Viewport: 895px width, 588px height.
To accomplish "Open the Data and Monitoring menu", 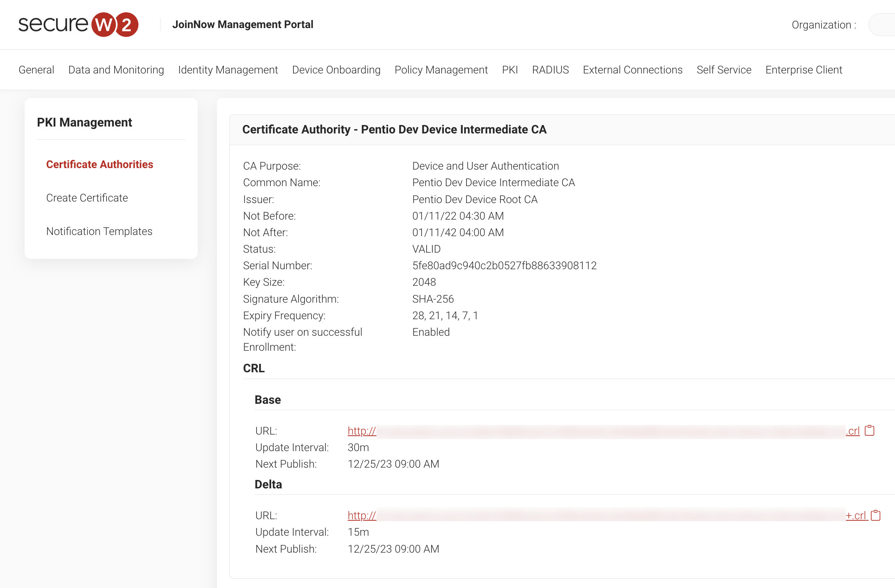I will (x=116, y=70).
